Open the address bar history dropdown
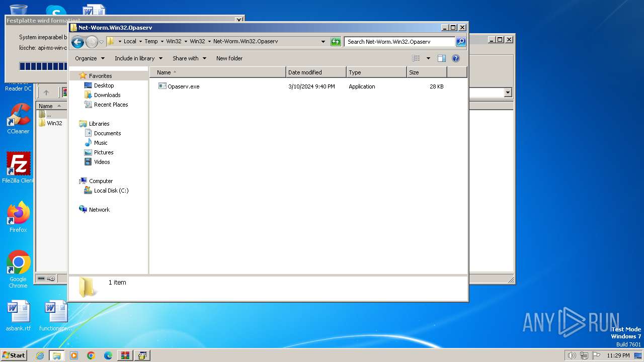Screen dimensions: 644x362 [323, 42]
